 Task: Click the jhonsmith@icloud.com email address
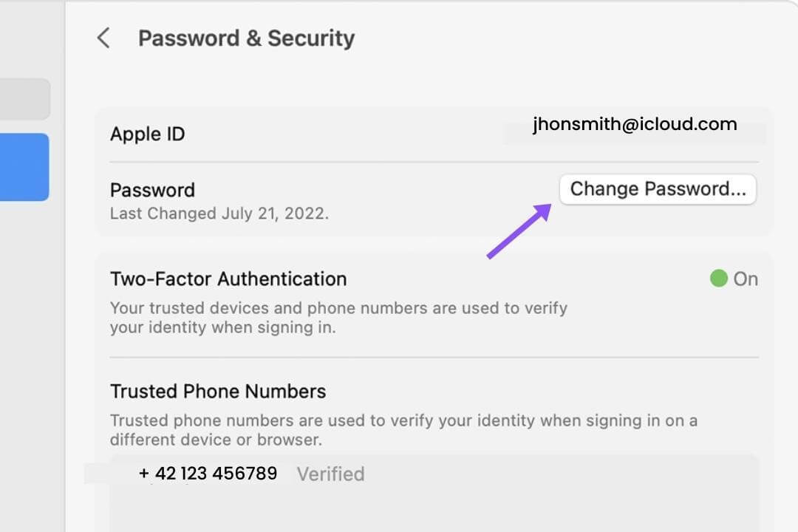click(635, 124)
